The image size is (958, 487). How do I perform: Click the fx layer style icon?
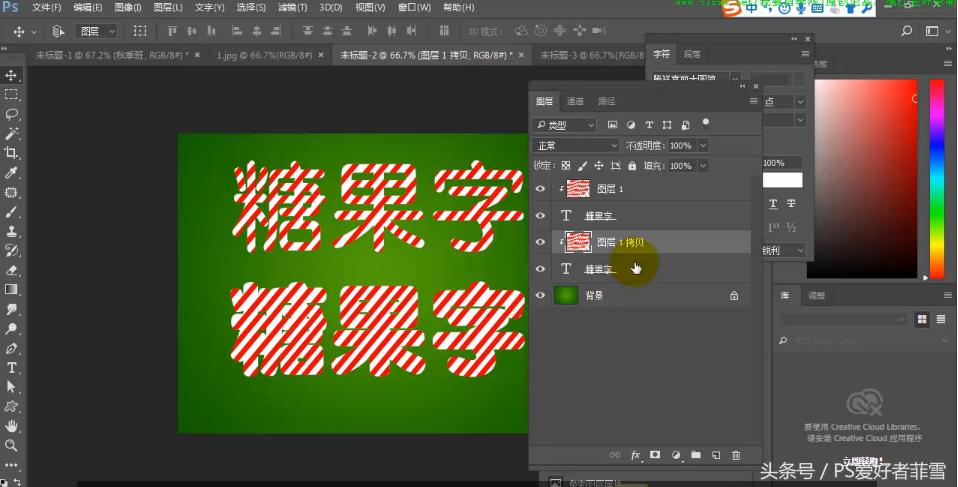click(635, 455)
